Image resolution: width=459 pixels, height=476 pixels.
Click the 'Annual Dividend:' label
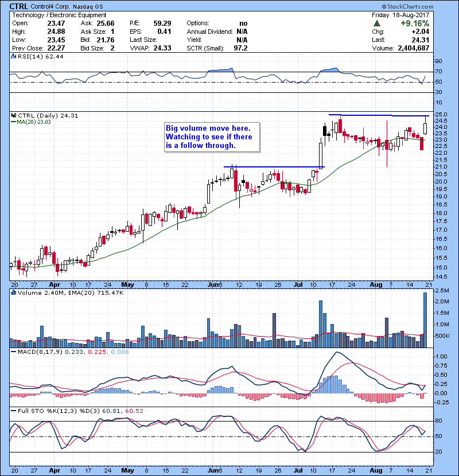tap(209, 32)
